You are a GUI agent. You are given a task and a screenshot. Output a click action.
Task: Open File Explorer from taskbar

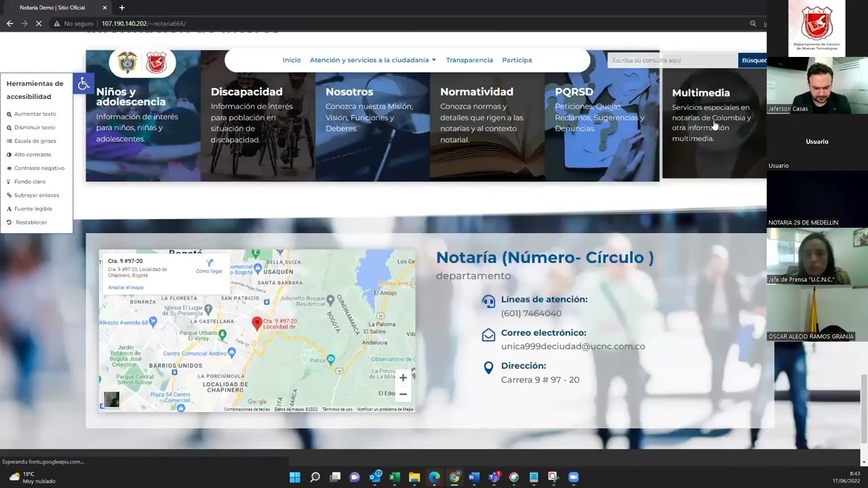coord(414,477)
